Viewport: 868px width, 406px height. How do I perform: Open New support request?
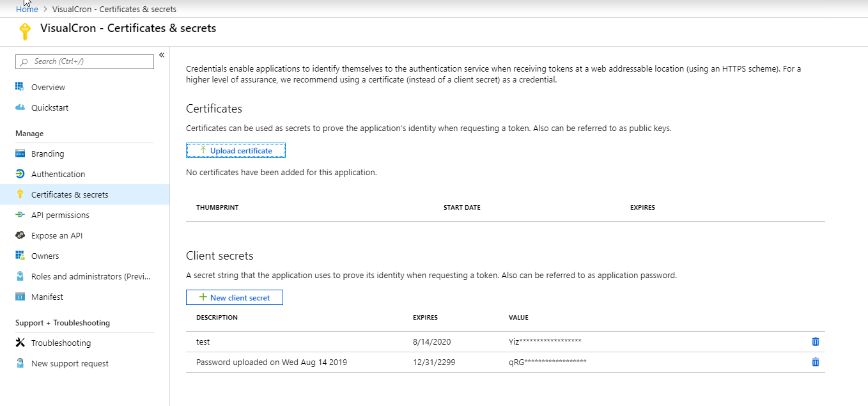(x=70, y=363)
